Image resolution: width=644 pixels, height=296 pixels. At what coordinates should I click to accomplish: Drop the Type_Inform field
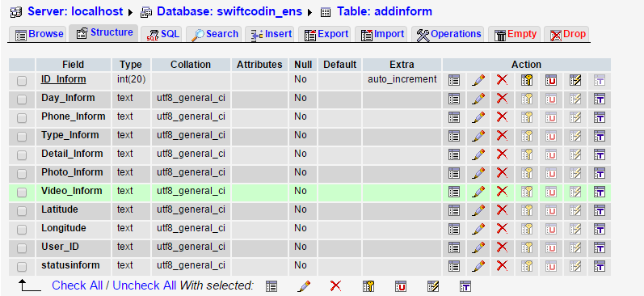(x=502, y=135)
